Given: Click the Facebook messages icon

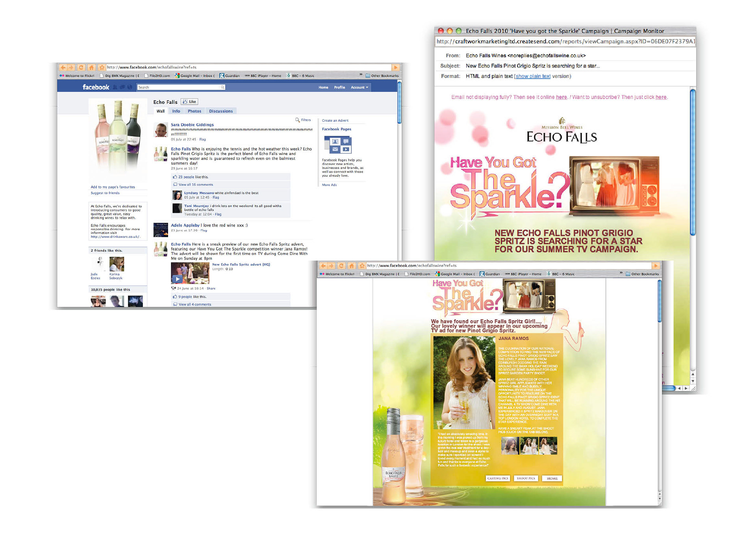Looking at the screenshot, I should coord(122,87).
